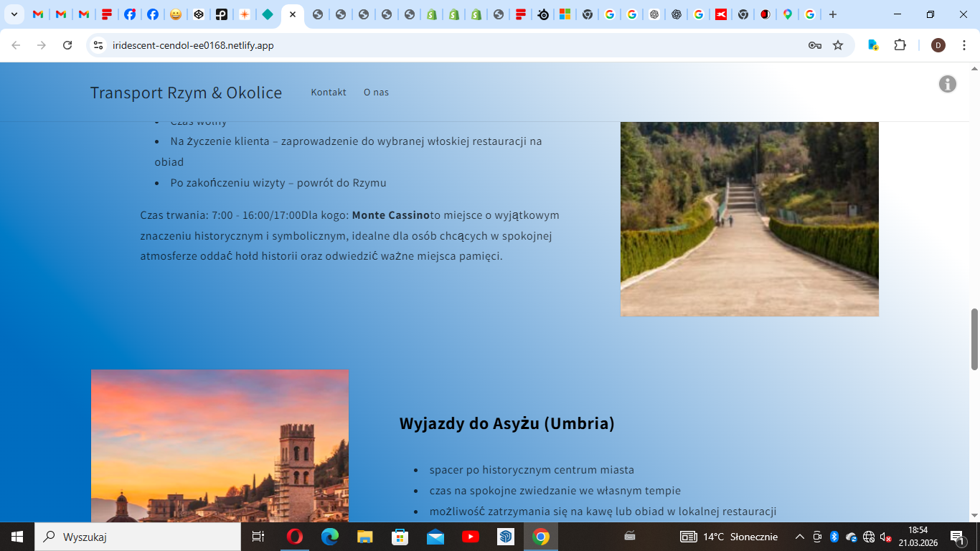Open the Chrome profile avatar D
This screenshot has height=551, width=980.
point(938,45)
